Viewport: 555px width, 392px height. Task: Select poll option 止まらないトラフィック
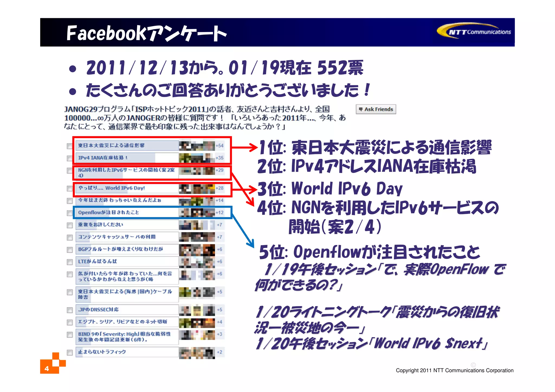tap(127, 352)
